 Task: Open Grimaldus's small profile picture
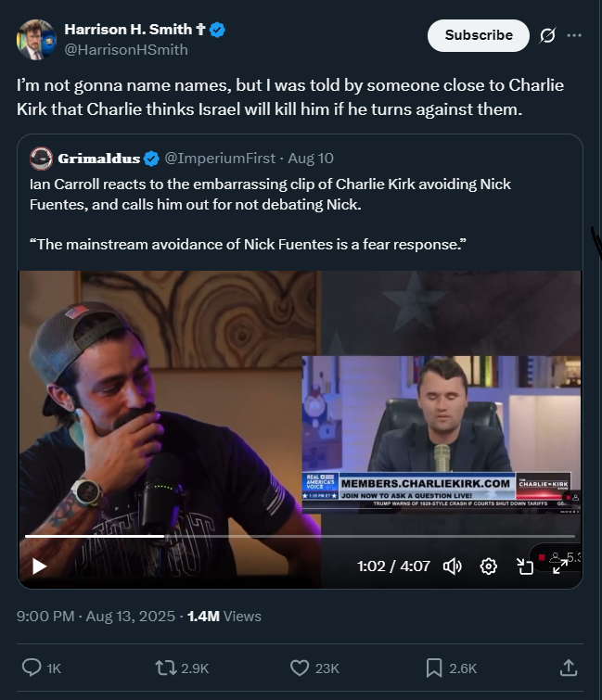41,159
